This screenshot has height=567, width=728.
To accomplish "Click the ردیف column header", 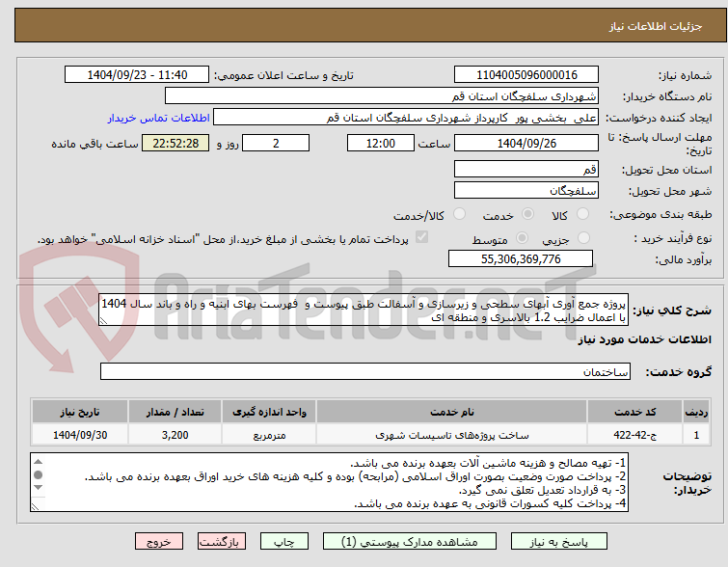I will [696, 412].
